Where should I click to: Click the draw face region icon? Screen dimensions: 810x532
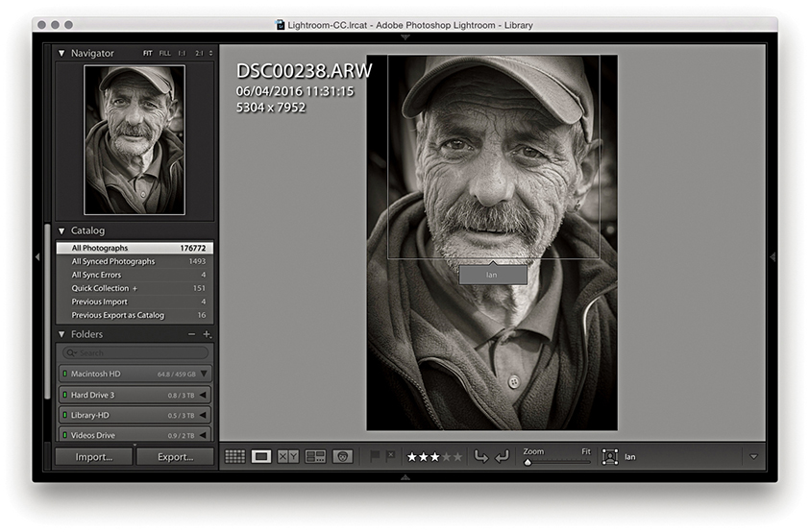tap(609, 457)
